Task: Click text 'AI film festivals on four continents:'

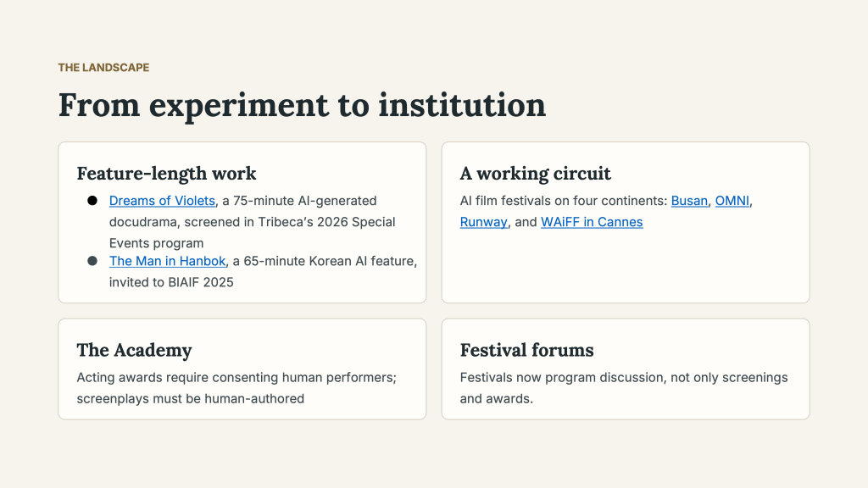Action: point(564,201)
